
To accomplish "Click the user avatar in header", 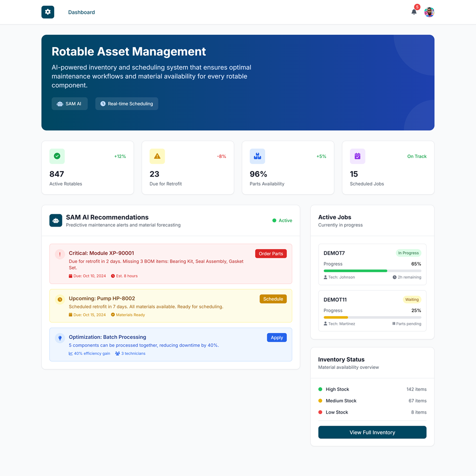I will point(429,12).
